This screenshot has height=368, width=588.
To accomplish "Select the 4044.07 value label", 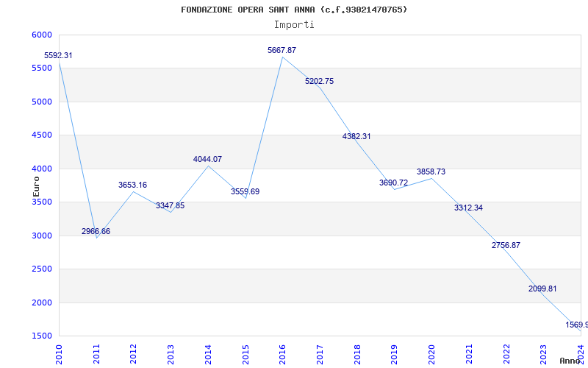I will point(207,159).
